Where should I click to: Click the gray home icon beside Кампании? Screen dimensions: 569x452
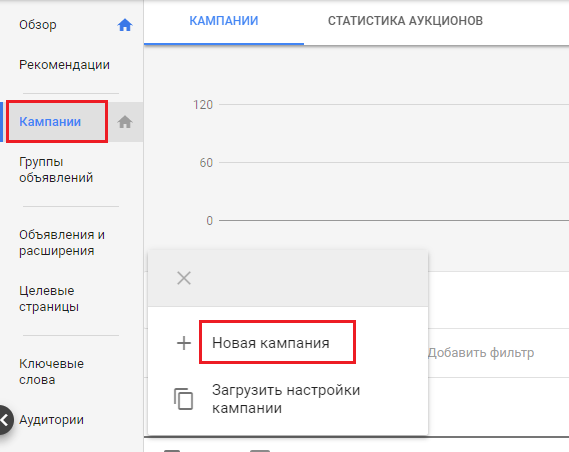pyautogui.click(x=125, y=122)
